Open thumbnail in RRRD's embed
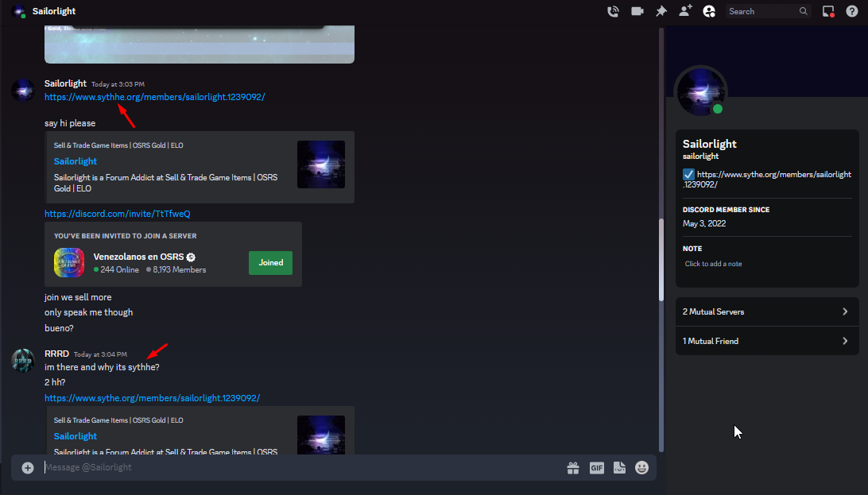The image size is (868, 495). [321, 435]
